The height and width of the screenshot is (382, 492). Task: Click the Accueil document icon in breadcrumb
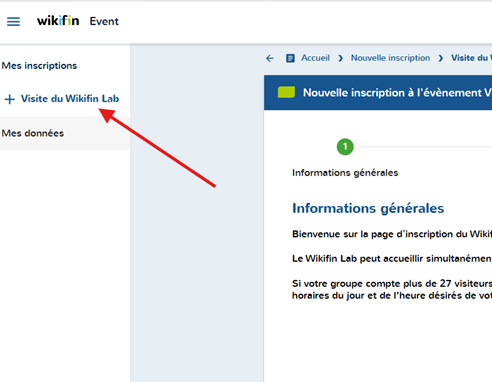pyautogui.click(x=290, y=58)
